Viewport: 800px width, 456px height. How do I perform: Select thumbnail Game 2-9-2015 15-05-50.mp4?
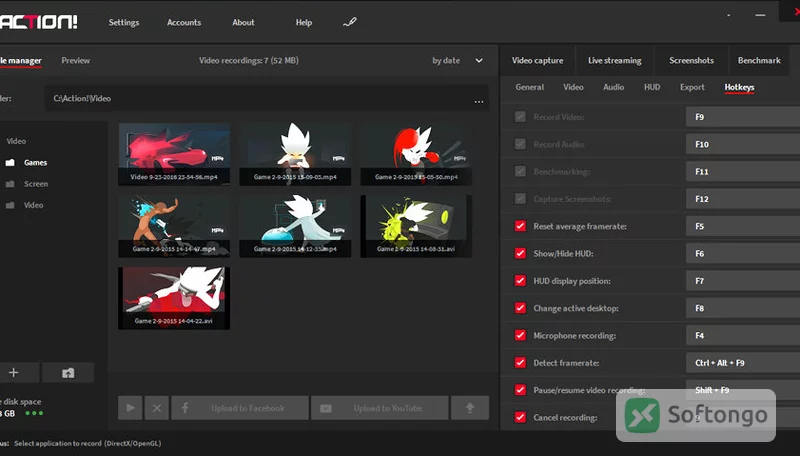pyautogui.click(x=416, y=154)
